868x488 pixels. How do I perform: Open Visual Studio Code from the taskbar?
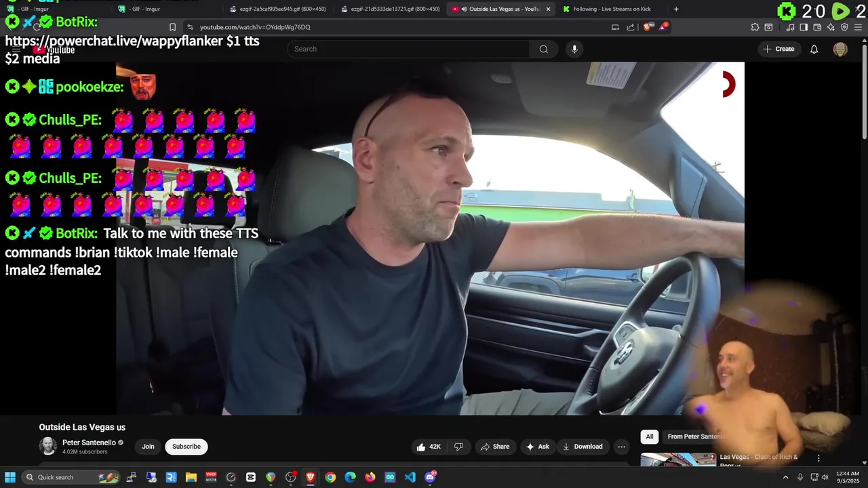[410, 477]
